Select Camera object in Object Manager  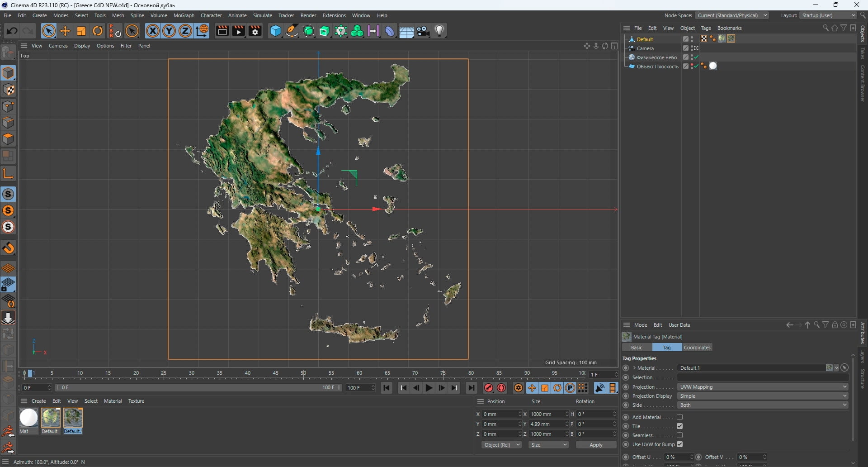click(x=645, y=48)
